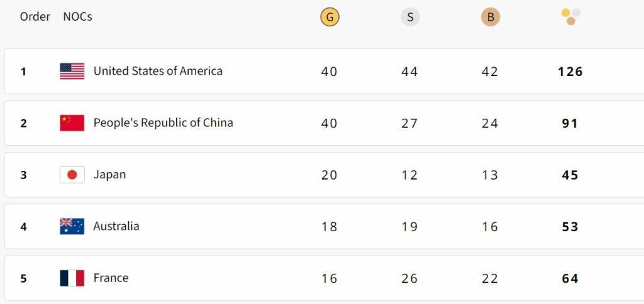Viewport: 644px width, 304px height.
Task: Click United States total of 126
Action: click(570, 72)
